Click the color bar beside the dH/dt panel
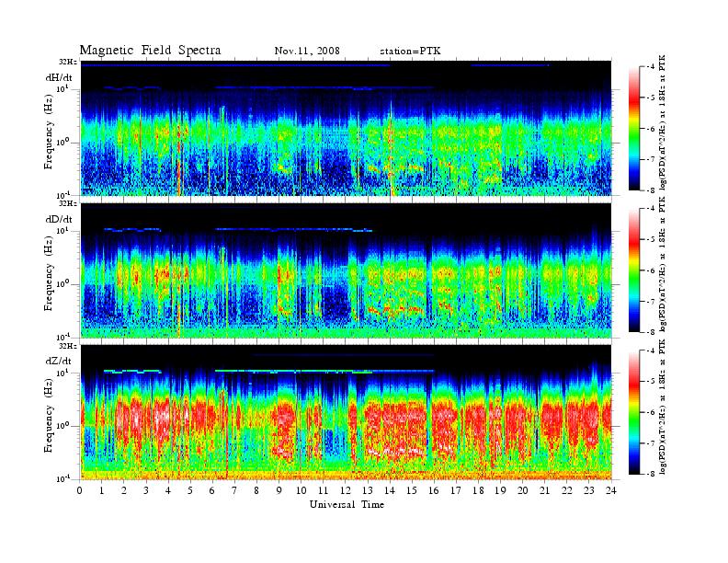The height and width of the screenshot is (563, 728). (634, 129)
